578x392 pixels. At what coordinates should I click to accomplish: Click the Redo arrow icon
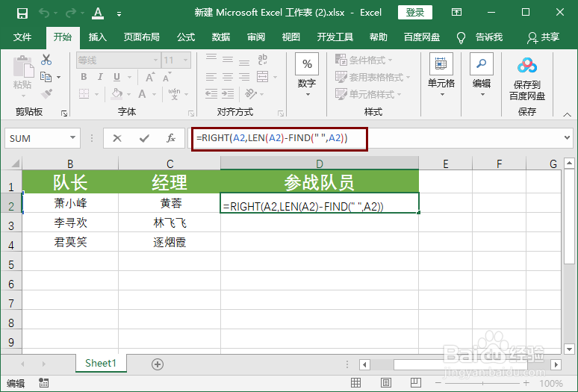click(x=70, y=13)
